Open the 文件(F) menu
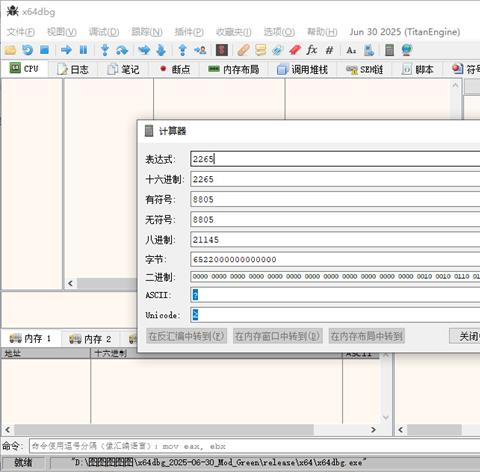The image size is (480, 472). pos(21,32)
